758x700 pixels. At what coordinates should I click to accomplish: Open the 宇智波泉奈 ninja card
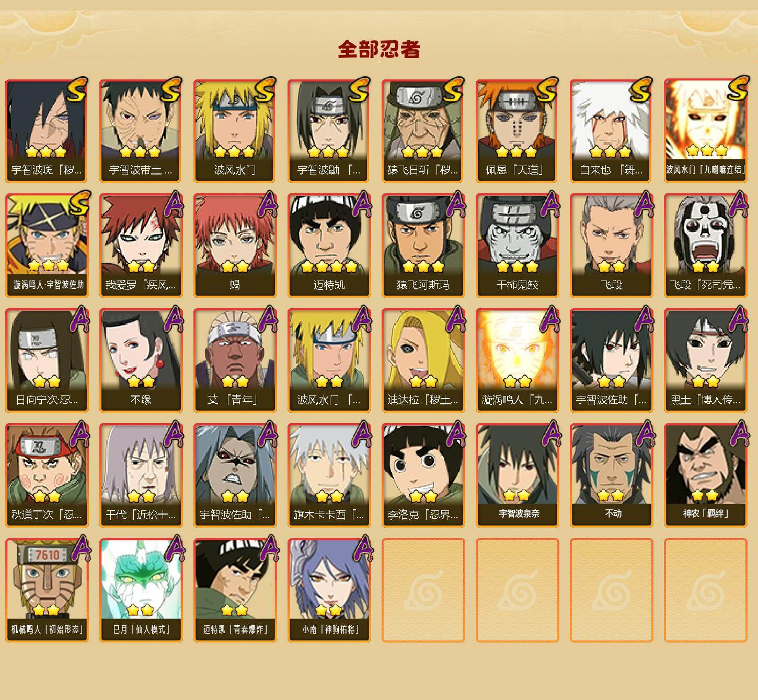pyautogui.click(x=517, y=475)
